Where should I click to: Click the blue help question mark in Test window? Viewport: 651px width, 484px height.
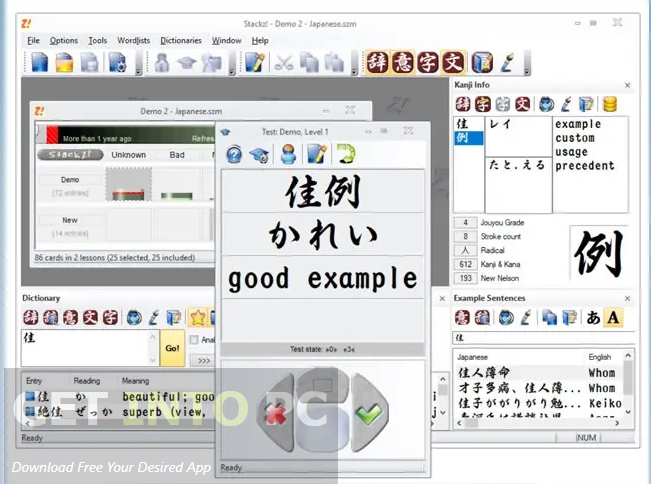(234, 153)
